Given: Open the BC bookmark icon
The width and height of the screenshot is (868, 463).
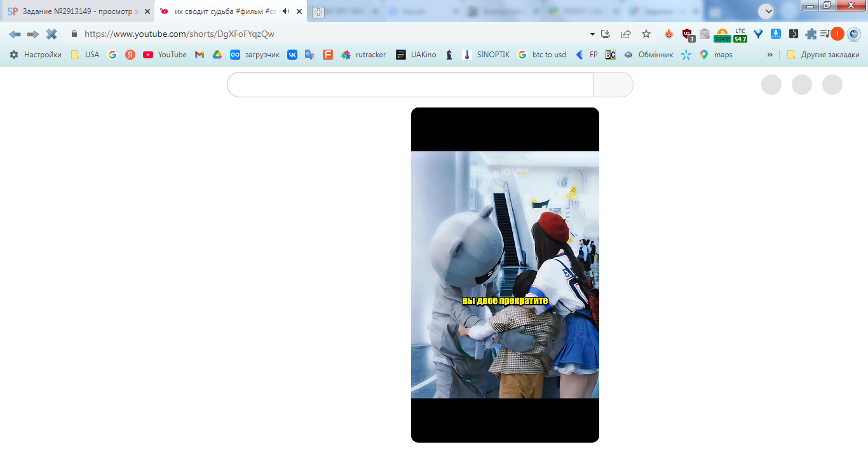Looking at the screenshot, I should point(611,55).
